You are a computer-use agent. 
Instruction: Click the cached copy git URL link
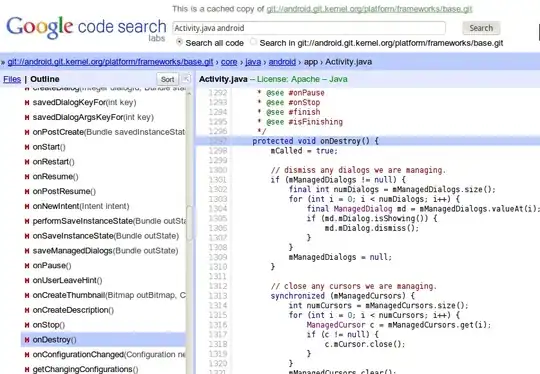point(369,9)
